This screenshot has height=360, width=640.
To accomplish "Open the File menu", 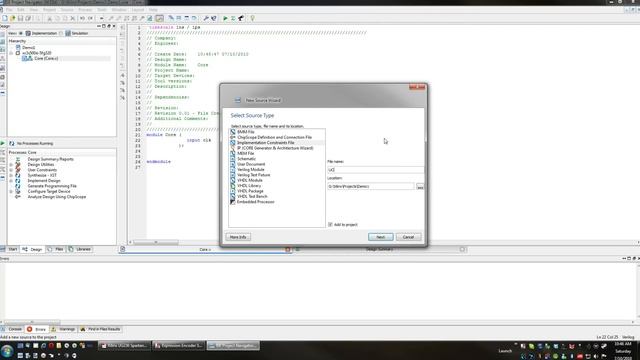I will point(9,9).
